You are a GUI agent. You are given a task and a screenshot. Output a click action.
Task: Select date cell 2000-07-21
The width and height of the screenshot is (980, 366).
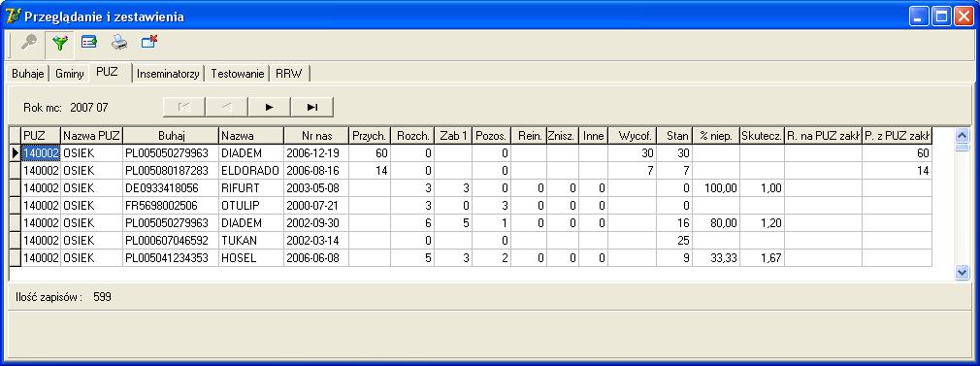316,205
